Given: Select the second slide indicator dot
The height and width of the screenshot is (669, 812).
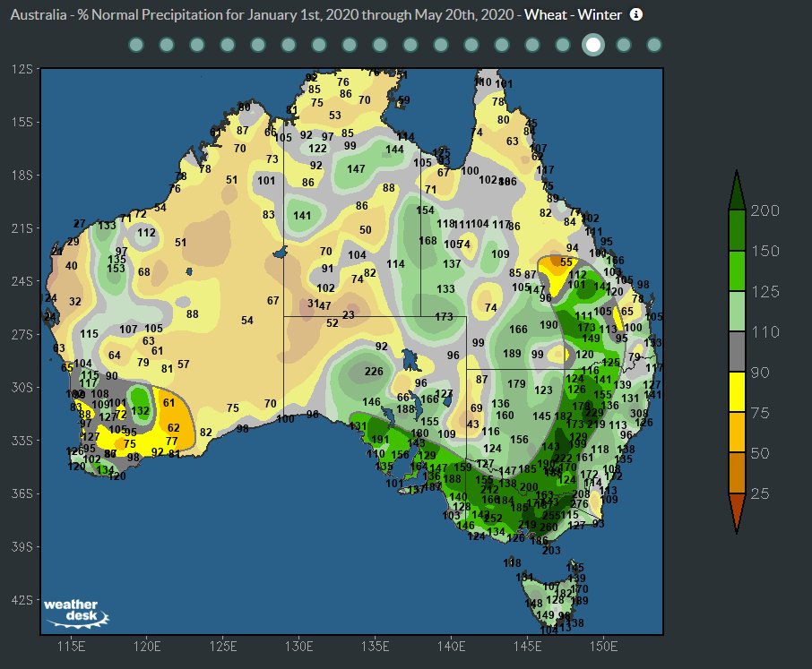Looking at the screenshot, I should pos(167,45).
